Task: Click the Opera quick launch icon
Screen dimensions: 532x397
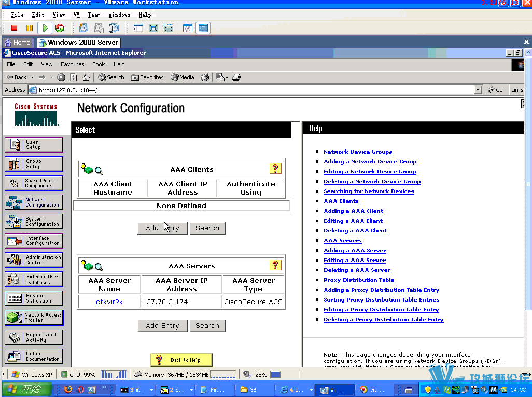Action: tap(80, 390)
